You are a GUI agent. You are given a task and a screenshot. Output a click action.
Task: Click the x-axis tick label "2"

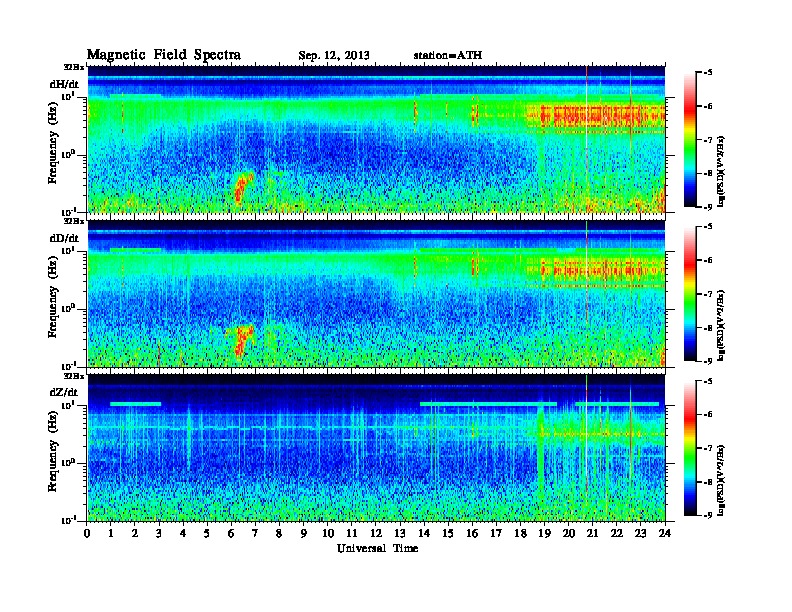pyautogui.click(x=135, y=534)
